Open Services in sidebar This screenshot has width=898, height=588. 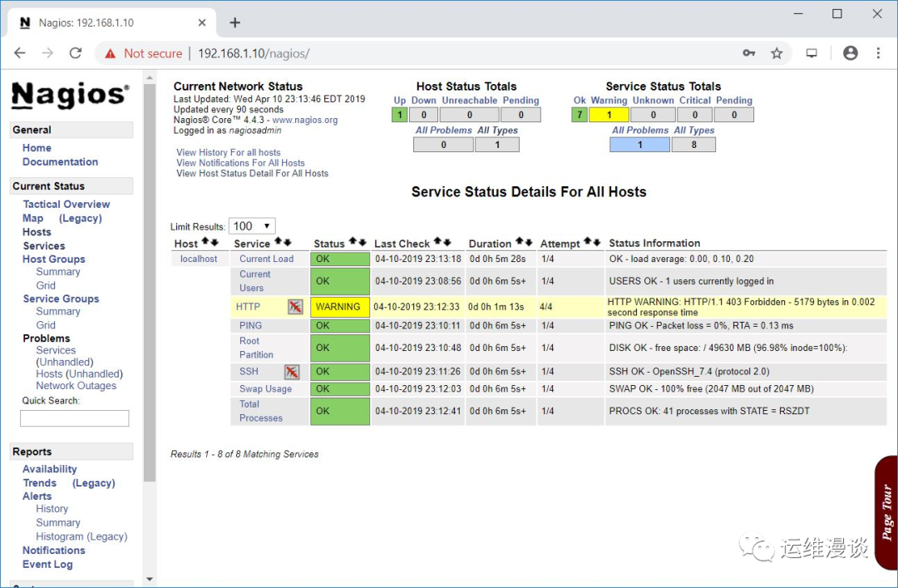44,246
